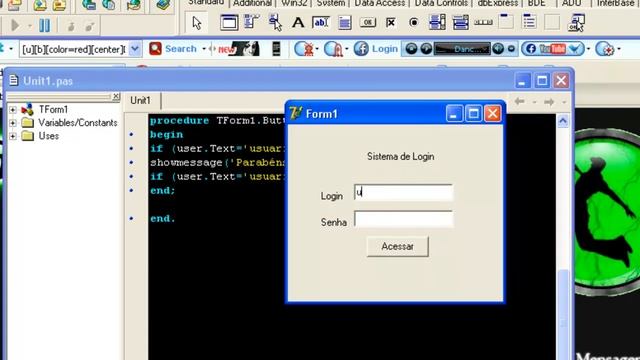Select the CheckBox component icon

pyautogui.click(x=391, y=22)
